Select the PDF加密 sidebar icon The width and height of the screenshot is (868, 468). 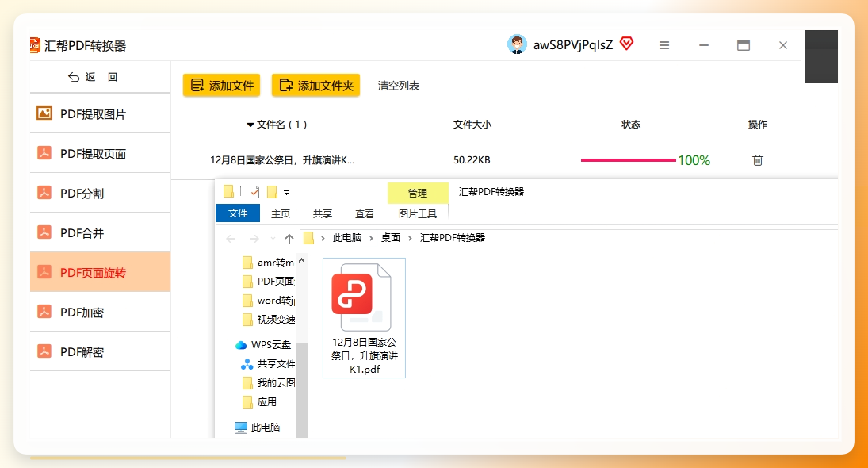click(x=44, y=311)
